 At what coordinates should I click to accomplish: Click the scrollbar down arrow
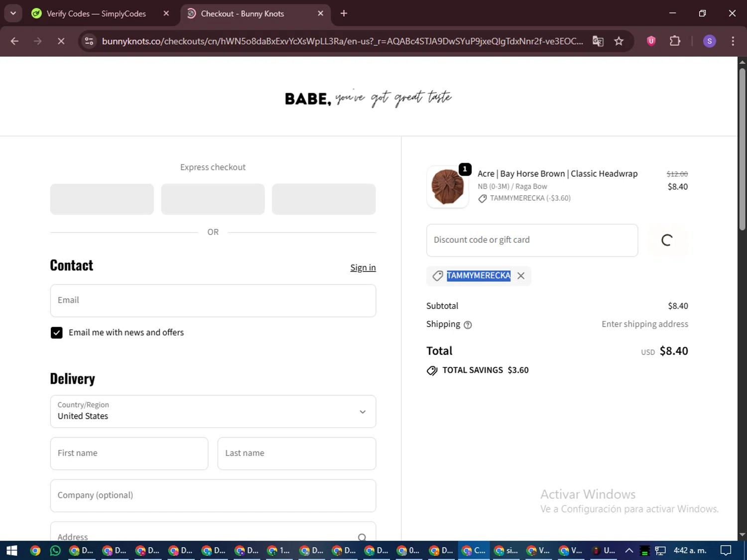coord(742,535)
